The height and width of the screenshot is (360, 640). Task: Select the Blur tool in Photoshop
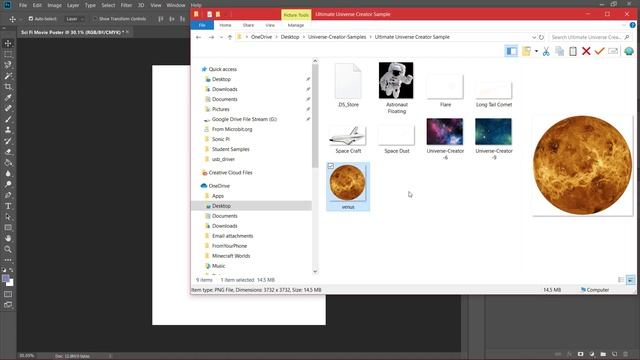point(8,173)
